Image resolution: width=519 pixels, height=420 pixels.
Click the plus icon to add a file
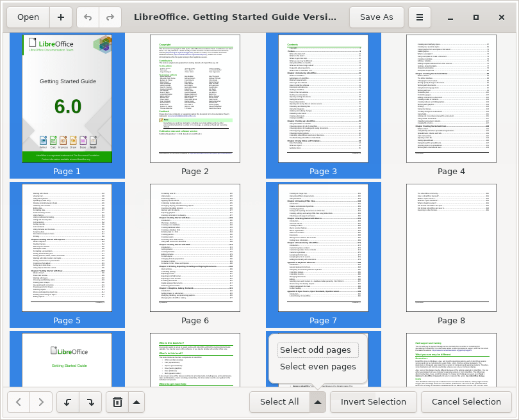click(x=61, y=17)
